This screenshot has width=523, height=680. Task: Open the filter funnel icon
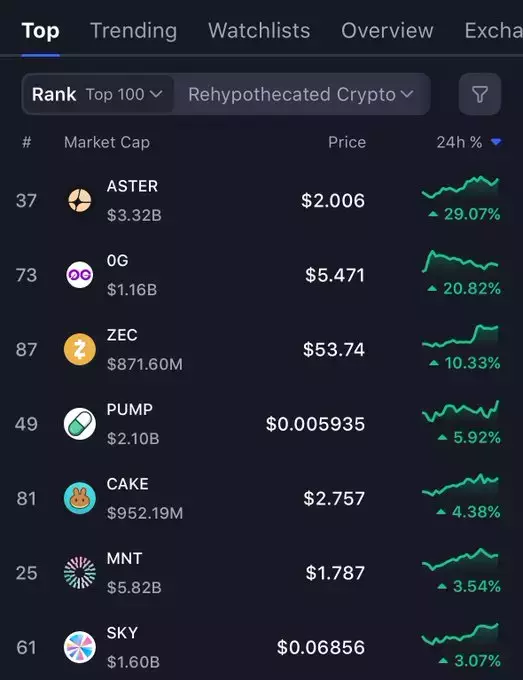(x=480, y=94)
